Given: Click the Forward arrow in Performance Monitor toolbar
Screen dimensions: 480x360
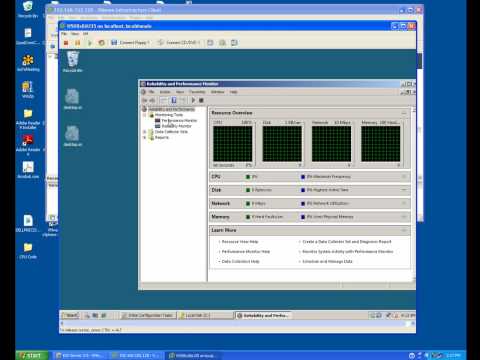Looking at the screenshot, I should click(x=152, y=100).
